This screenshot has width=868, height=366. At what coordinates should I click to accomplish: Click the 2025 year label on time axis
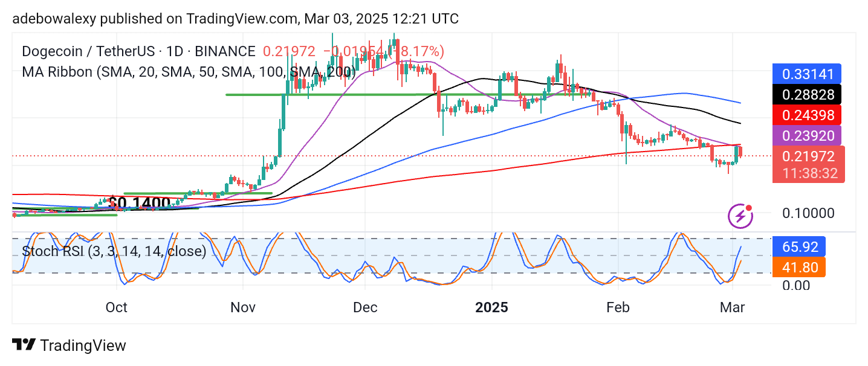pyautogui.click(x=491, y=307)
